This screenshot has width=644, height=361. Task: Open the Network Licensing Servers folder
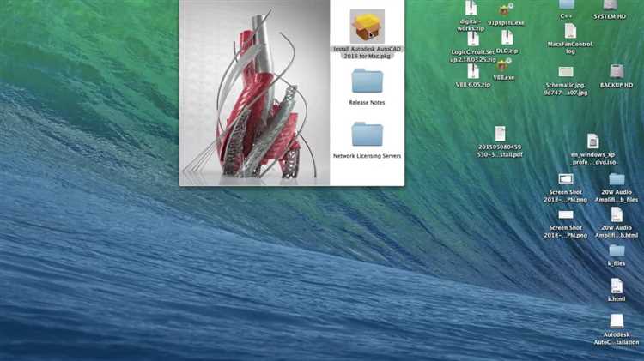[x=368, y=134]
